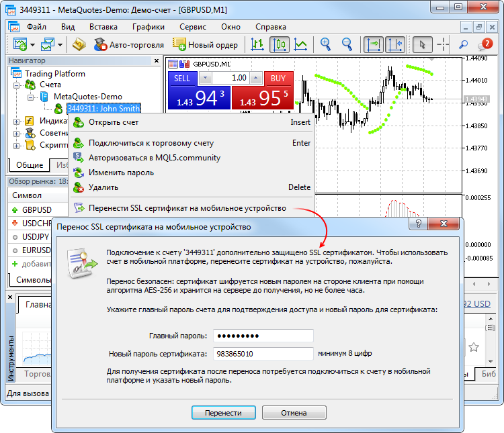
Task: Select account 3449311: John Smith
Action: point(103,109)
